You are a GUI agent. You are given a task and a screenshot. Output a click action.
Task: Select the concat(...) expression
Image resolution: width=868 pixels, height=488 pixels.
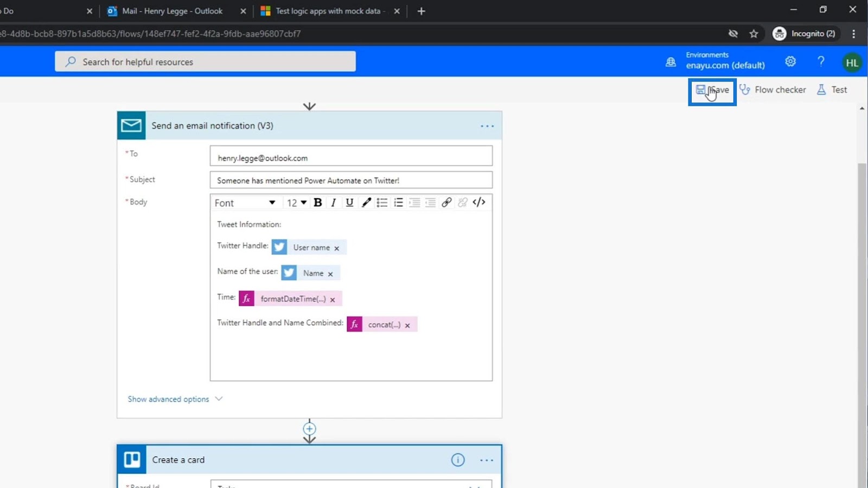[x=382, y=324]
